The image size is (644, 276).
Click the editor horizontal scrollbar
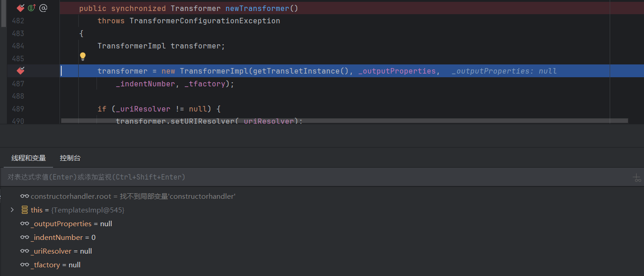(344, 121)
